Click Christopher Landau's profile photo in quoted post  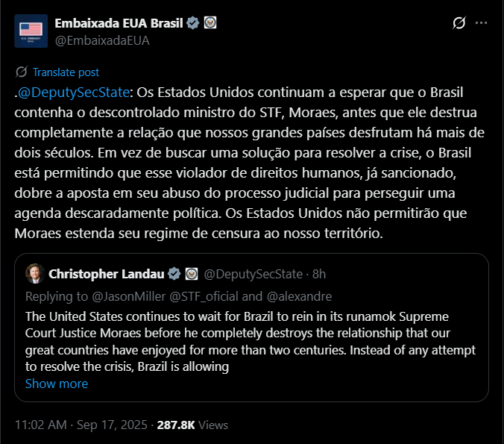34,273
